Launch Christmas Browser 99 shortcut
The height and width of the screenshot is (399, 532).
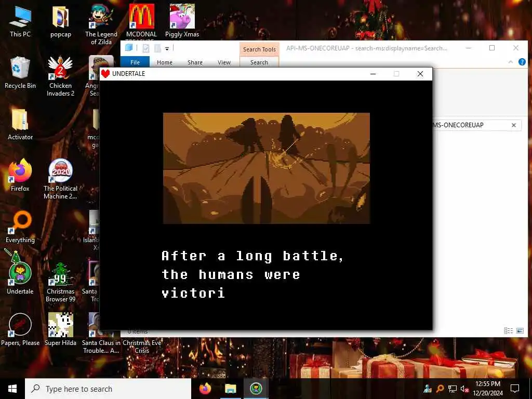tap(60, 282)
